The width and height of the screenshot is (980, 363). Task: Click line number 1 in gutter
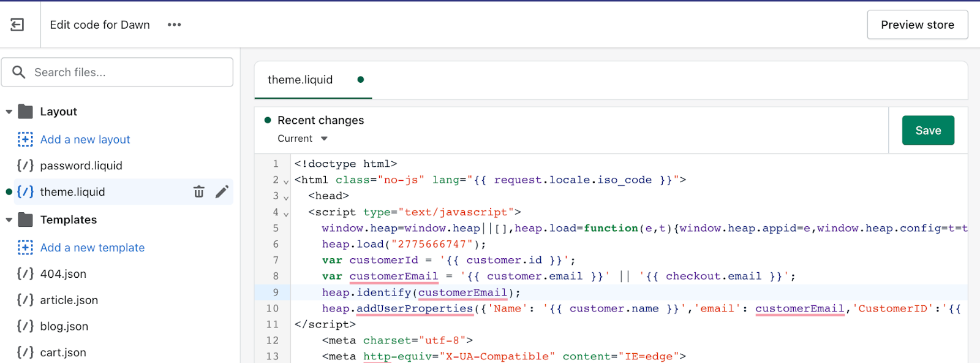pyautogui.click(x=276, y=164)
